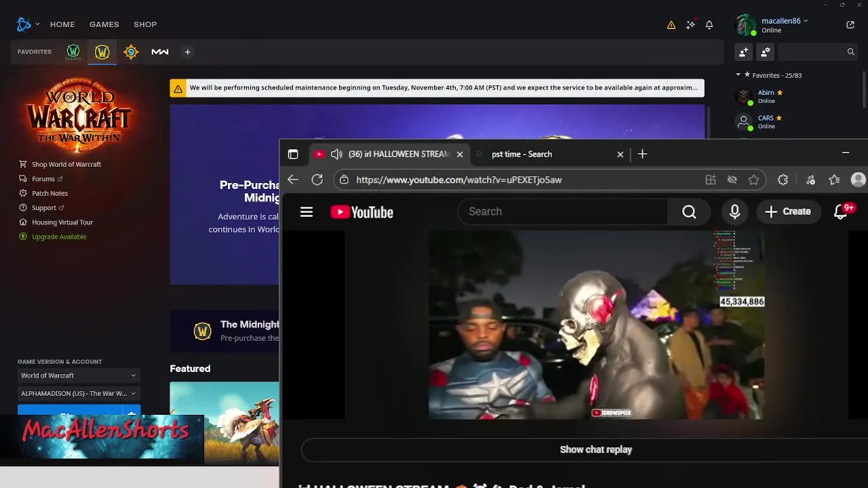The height and width of the screenshot is (488, 868).
Task: Open the Battle.net logo dropdown arrow
Action: pos(37,24)
